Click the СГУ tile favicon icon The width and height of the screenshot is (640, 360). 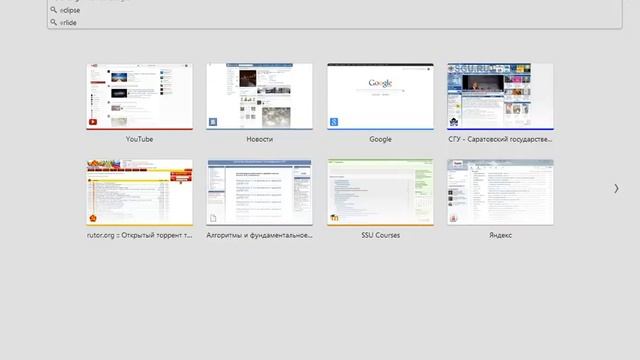454,122
